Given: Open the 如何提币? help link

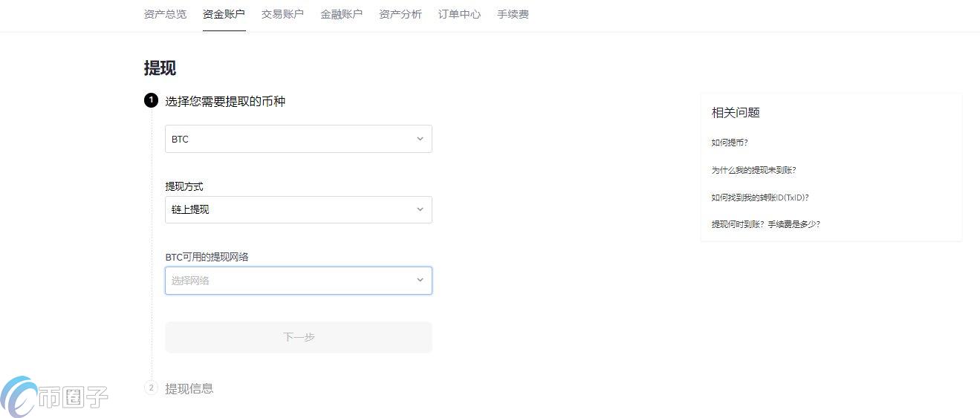Looking at the screenshot, I should point(730,143).
